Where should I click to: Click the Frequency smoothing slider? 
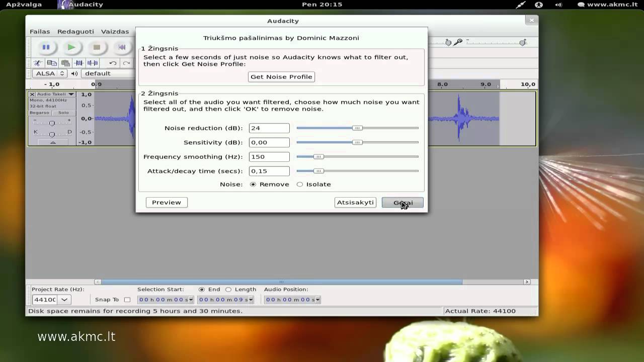357,157
